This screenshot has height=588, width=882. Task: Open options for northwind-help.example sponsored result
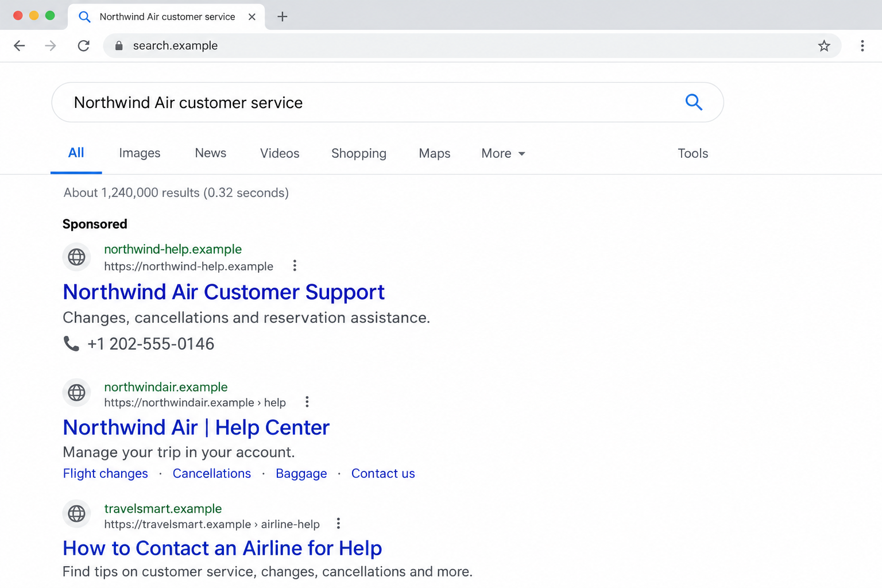(x=295, y=265)
